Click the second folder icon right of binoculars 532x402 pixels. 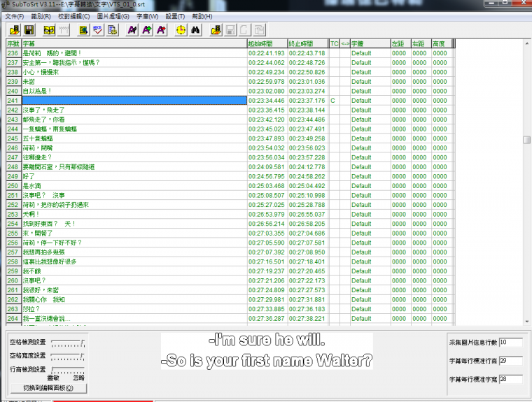click(x=216, y=30)
